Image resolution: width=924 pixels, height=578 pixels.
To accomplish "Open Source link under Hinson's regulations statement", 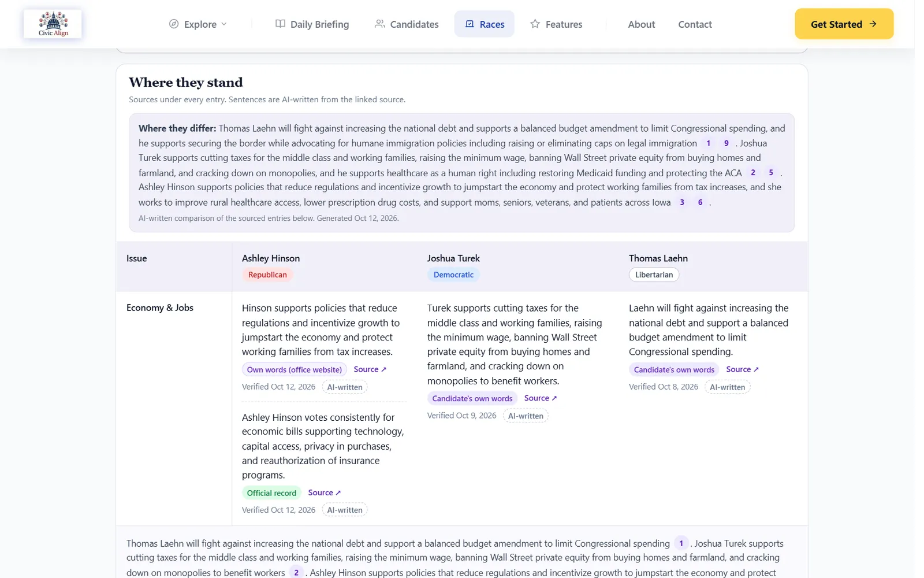I will tap(370, 369).
